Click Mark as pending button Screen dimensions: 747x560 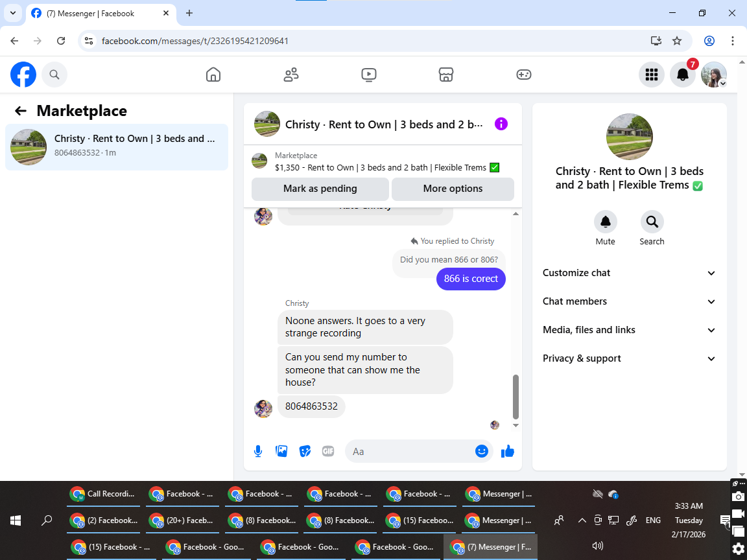[x=320, y=189]
